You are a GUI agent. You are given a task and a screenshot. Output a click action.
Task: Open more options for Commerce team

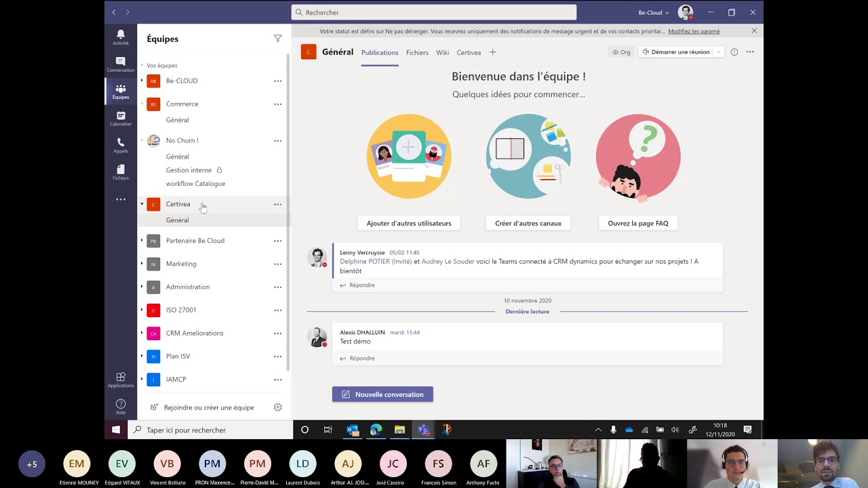(x=278, y=104)
